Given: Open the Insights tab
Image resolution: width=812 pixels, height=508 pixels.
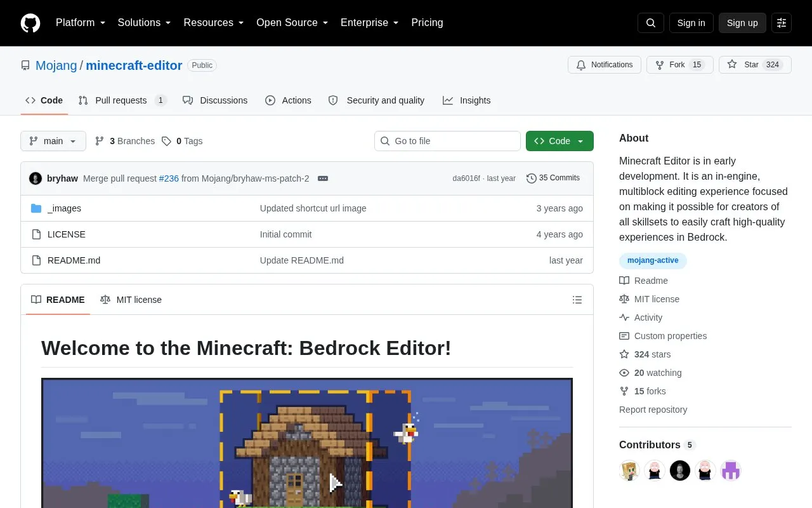Looking at the screenshot, I should 467,100.
